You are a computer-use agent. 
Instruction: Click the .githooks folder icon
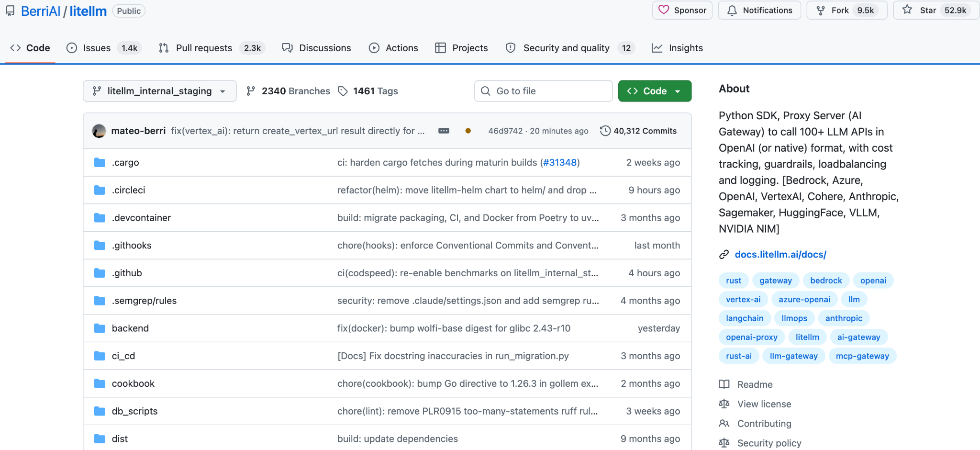(100, 245)
